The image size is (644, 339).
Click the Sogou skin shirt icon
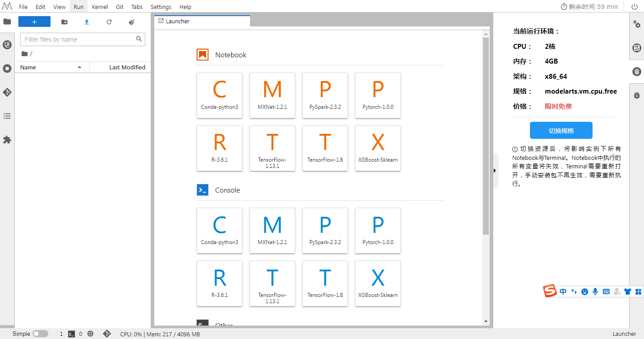tap(627, 292)
